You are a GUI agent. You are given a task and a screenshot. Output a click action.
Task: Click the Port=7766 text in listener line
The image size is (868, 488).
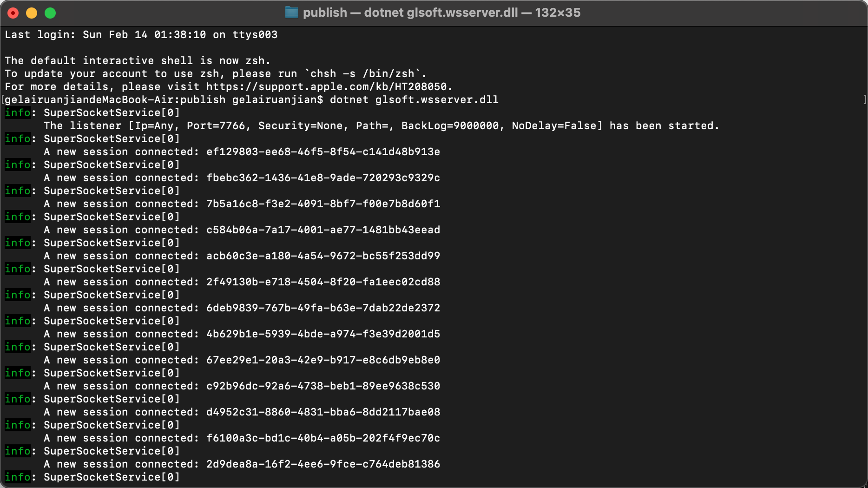point(214,125)
